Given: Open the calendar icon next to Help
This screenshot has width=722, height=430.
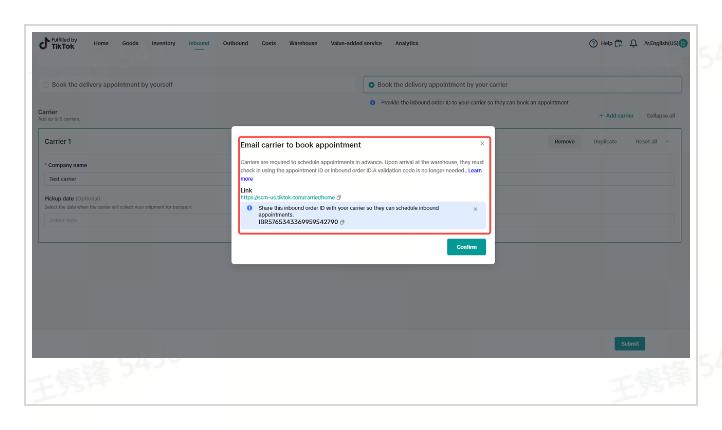Looking at the screenshot, I should point(618,43).
